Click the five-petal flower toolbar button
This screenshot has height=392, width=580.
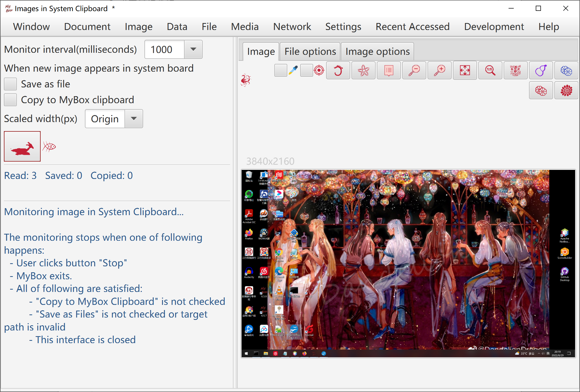(363, 70)
